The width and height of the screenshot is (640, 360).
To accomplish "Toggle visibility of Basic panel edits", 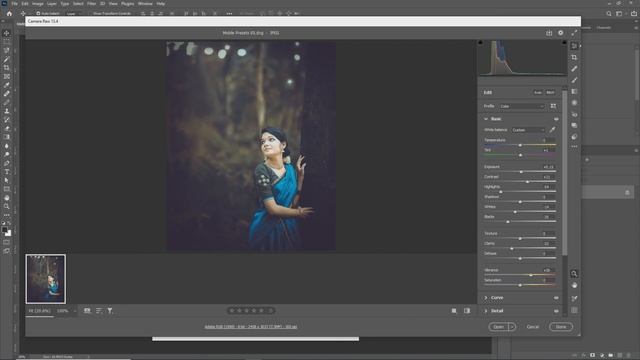I will coord(556,119).
